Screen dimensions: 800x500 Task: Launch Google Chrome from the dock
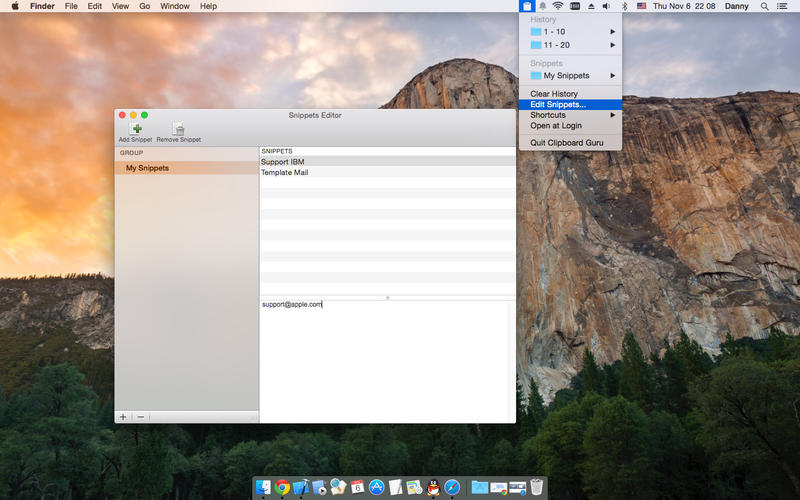282,487
